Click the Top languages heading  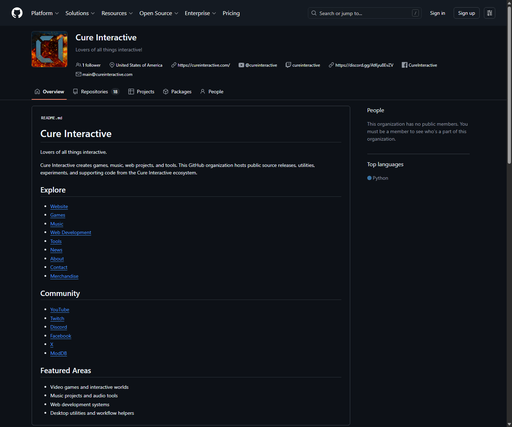(385, 164)
